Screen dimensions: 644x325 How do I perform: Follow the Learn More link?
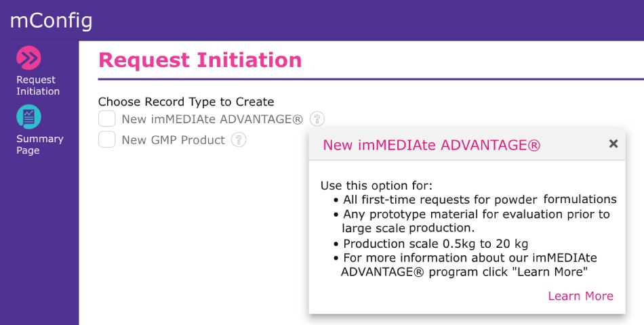tap(580, 296)
